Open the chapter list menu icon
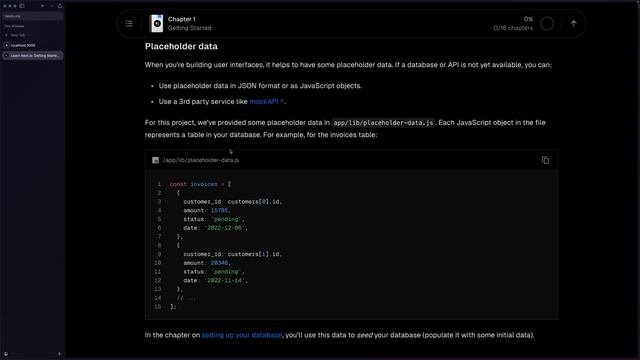Viewport: 640px width, 360px height. pyautogui.click(x=129, y=24)
